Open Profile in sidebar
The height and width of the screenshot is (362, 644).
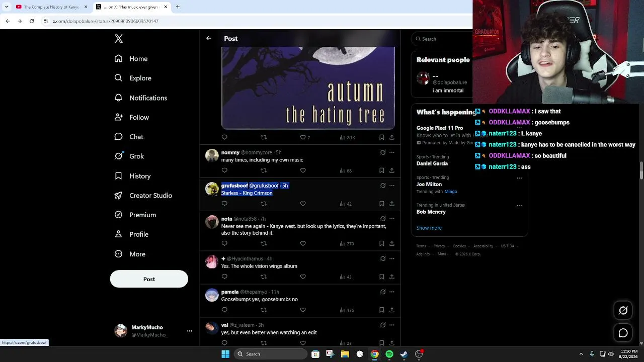132,234
